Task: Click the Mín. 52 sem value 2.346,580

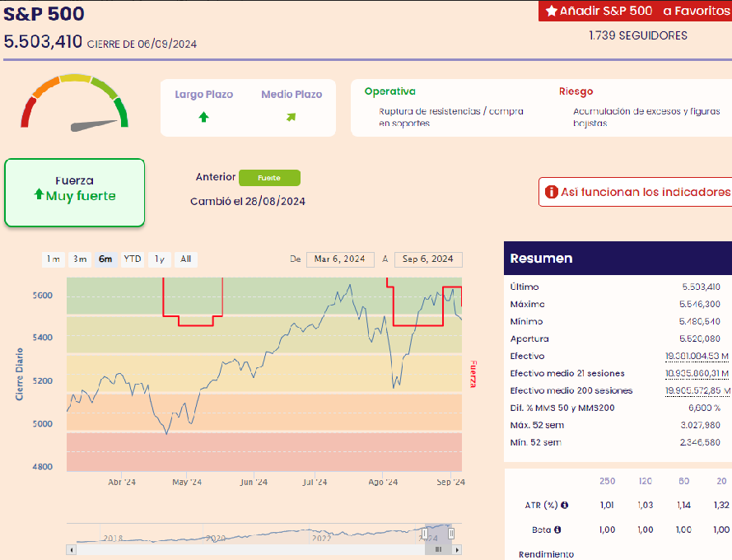Action: 700,442
